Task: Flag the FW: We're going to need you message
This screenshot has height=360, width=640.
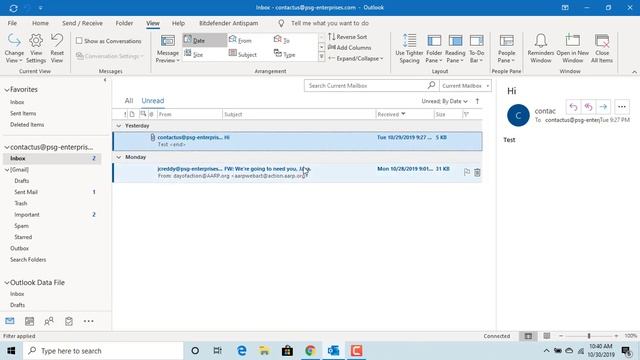Action: (467, 172)
